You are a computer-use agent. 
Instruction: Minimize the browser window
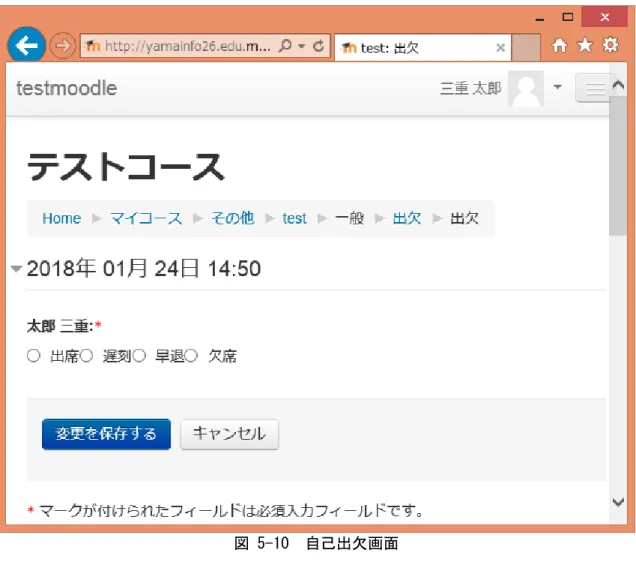pos(539,18)
